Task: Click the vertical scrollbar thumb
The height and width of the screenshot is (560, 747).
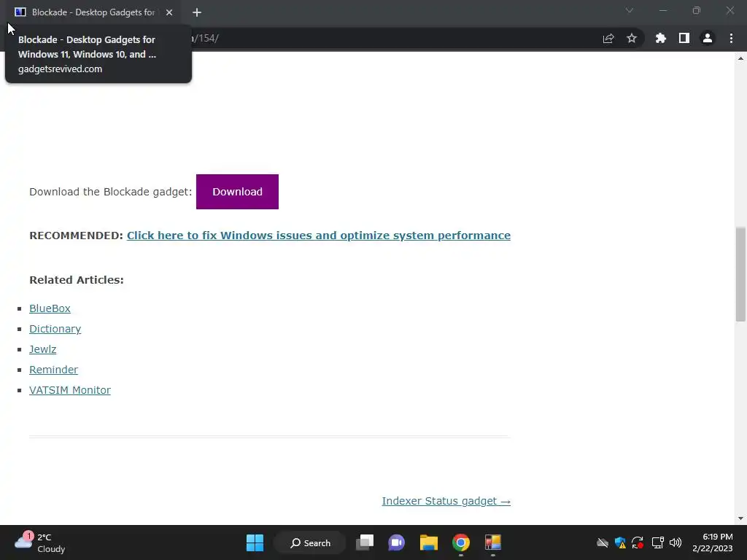Action: 740,274
